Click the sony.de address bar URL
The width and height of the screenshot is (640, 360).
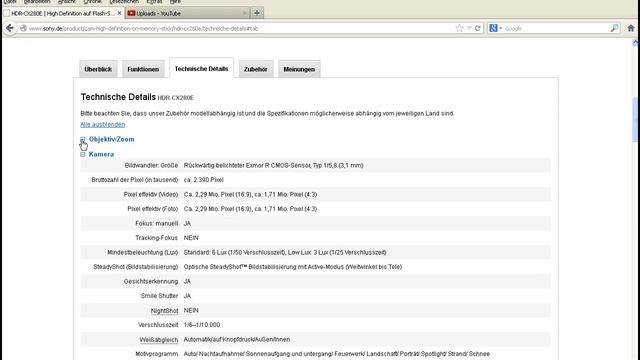[x=143, y=29]
